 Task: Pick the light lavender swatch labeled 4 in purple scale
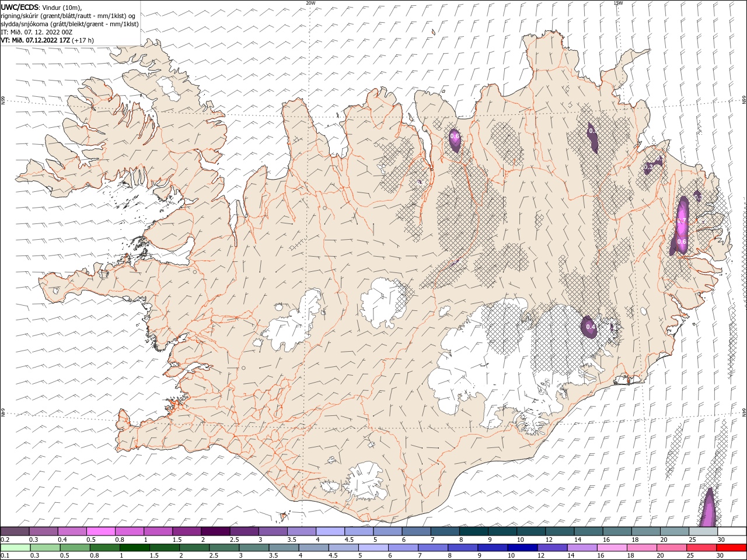coord(330,531)
